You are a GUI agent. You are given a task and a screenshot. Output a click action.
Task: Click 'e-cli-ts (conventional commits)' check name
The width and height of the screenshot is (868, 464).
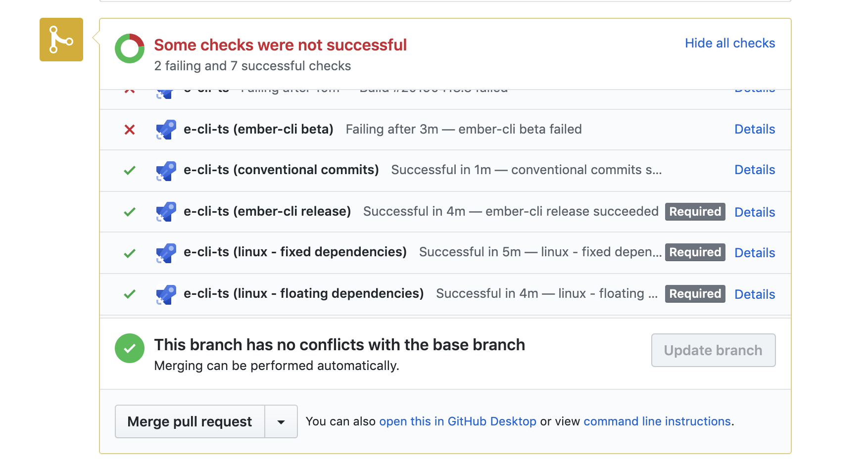pyautogui.click(x=281, y=170)
